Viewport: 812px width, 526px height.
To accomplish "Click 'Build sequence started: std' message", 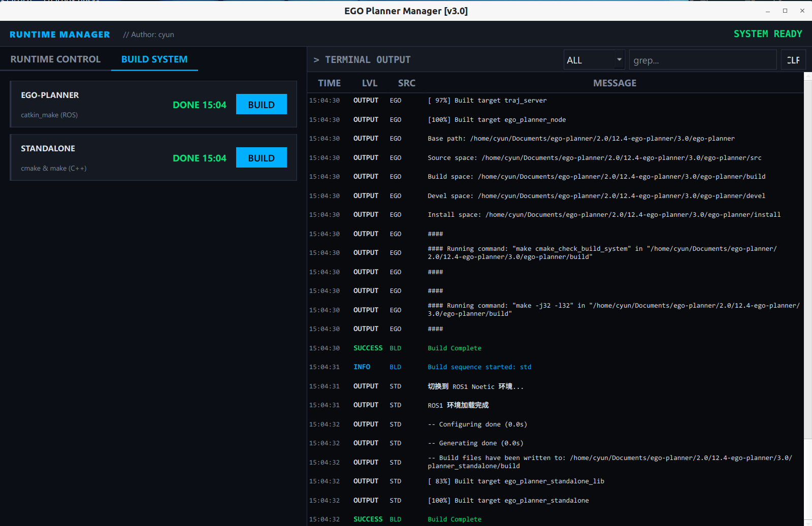I will 479,367.
